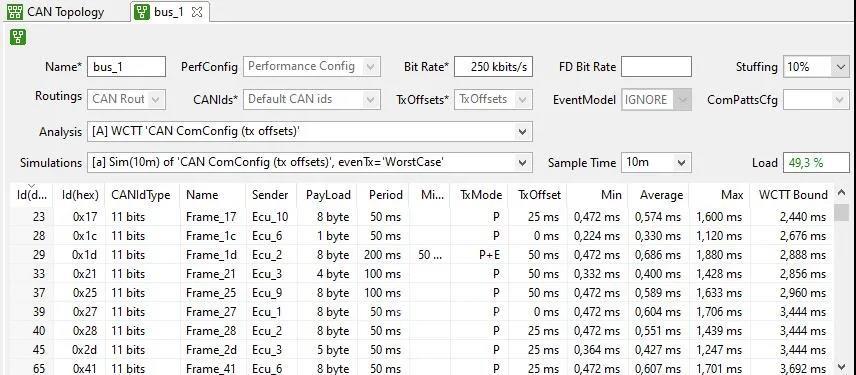Sort by the Sender column header
Image resolution: width=856 pixels, height=375 pixels.
click(270, 195)
